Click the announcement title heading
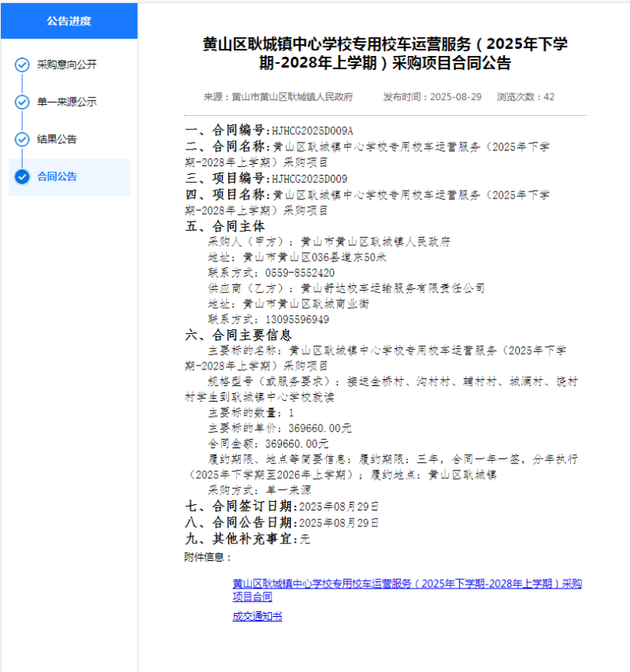 384,54
